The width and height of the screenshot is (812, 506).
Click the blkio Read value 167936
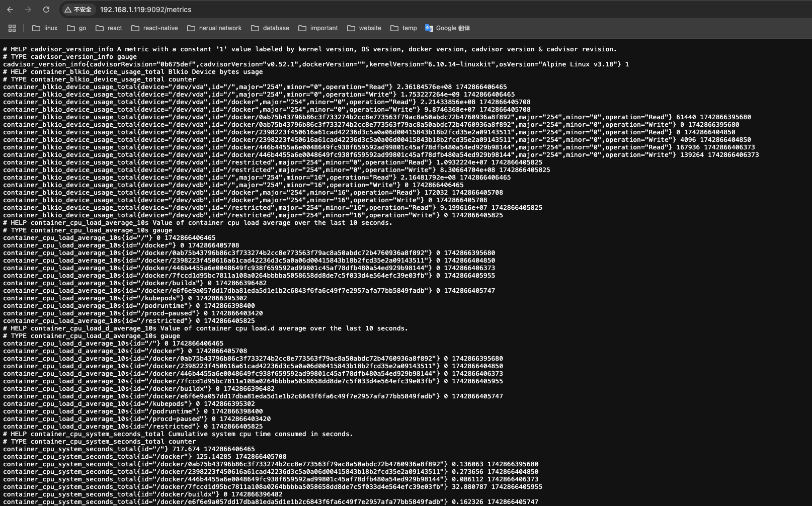point(688,147)
